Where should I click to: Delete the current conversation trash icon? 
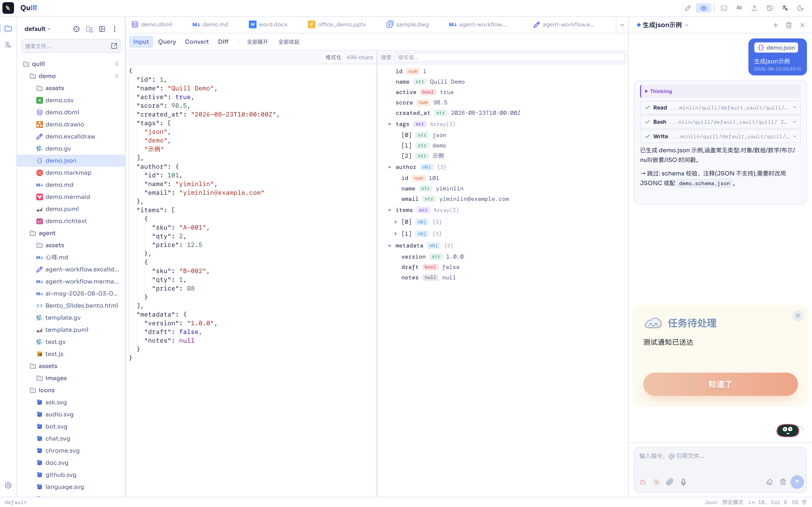point(789,25)
